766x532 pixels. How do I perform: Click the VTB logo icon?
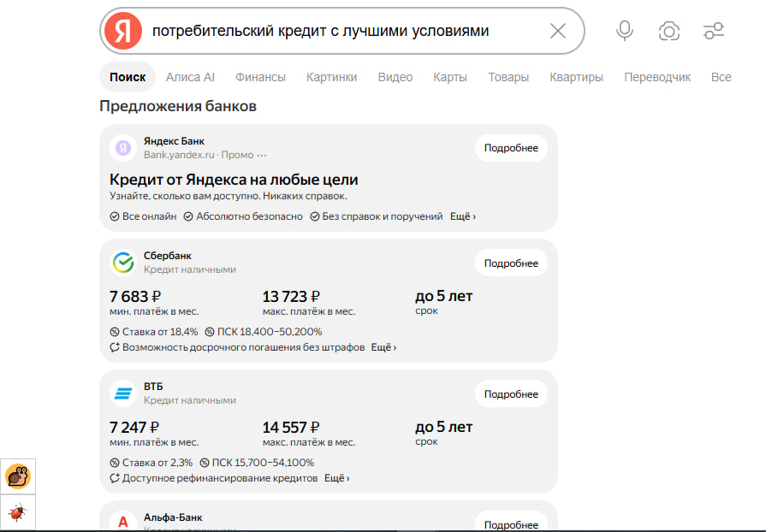(x=123, y=393)
